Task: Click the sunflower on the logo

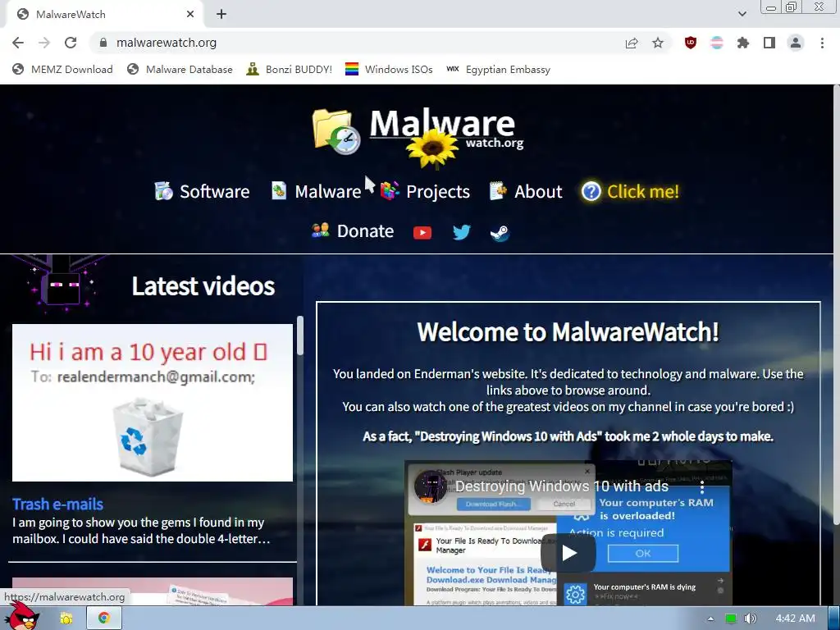Action: [432, 148]
